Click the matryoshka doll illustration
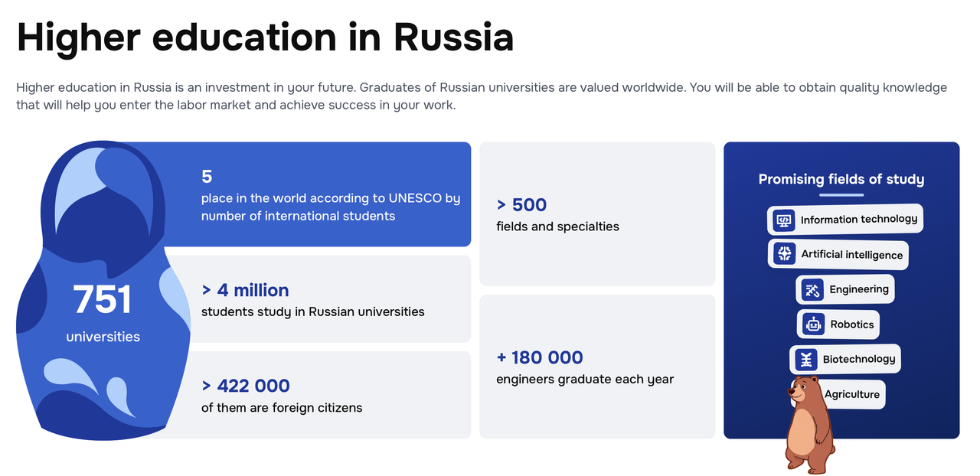This screenshot has width=980, height=476. pyautogui.click(x=103, y=291)
